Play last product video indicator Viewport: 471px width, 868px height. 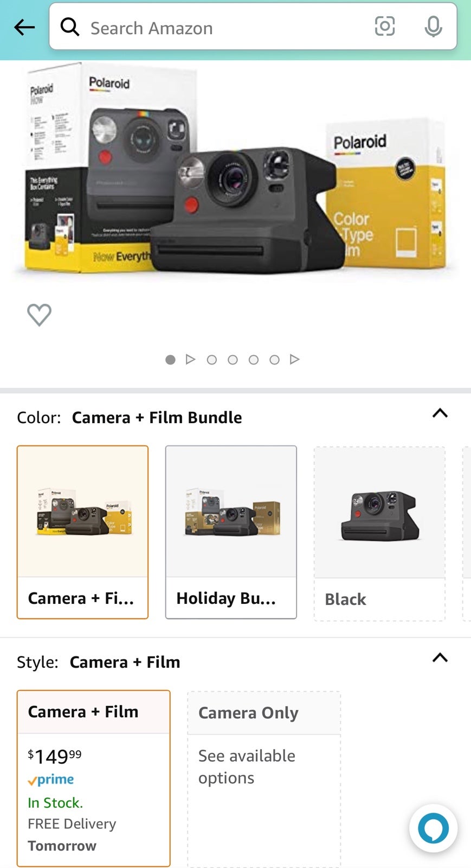(294, 359)
